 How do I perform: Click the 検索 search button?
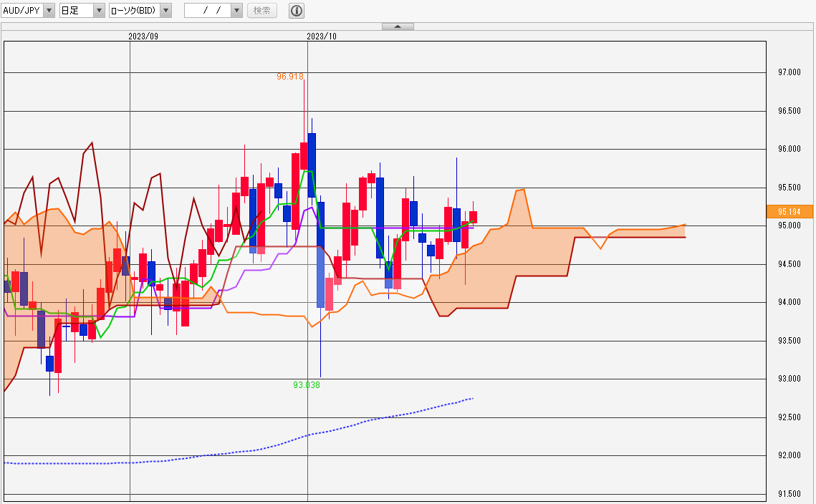tap(261, 11)
